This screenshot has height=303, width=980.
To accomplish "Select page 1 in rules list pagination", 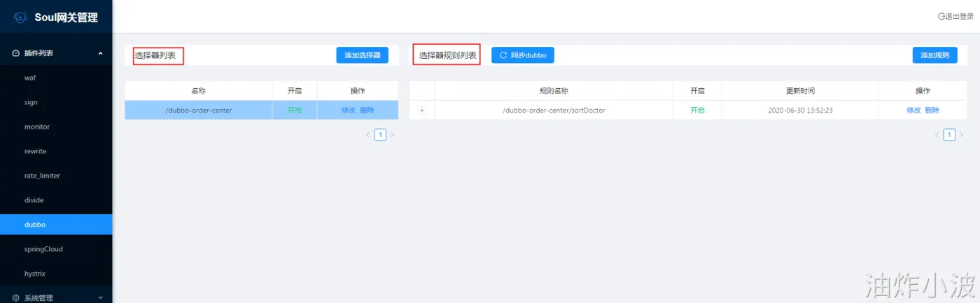I will [949, 134].
